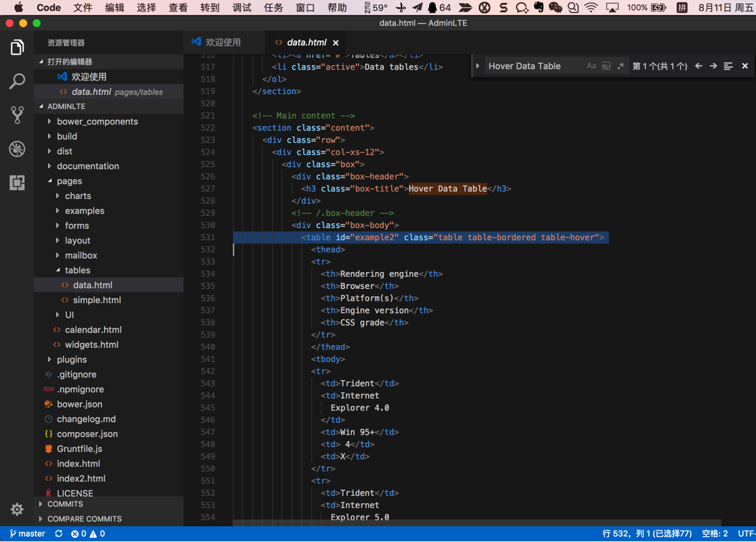756x542 pixels.
Task: Expand the COMMITS section
Action: 65,504
